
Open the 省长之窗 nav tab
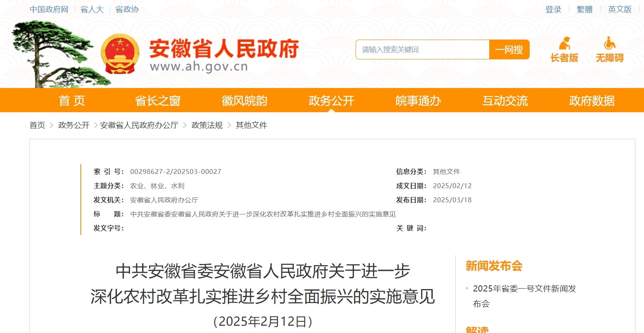(158, 101)
